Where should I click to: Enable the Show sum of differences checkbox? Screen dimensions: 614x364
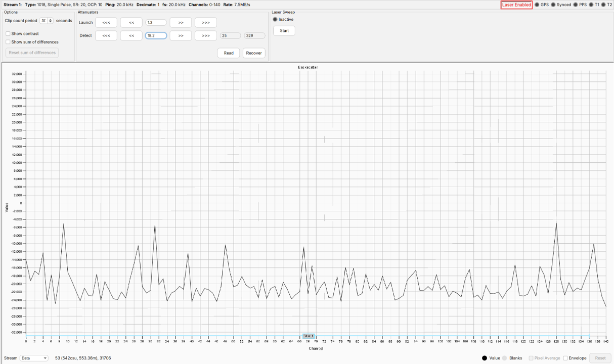pos(8,41)
